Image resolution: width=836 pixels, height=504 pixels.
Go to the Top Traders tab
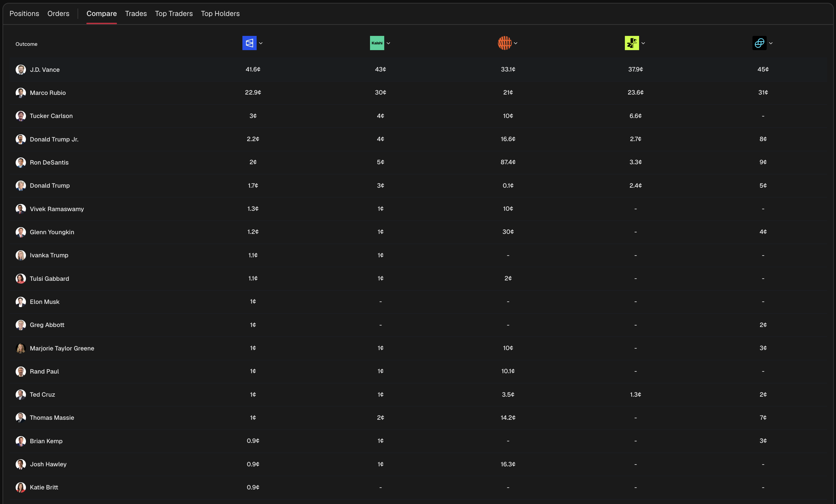(174, 14)
